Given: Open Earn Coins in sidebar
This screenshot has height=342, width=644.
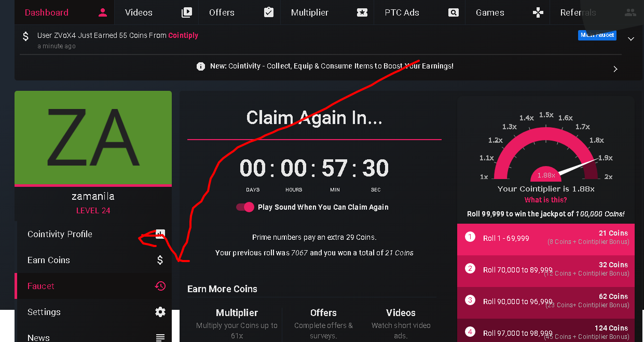Looking at the screenshot, I should (94, 260).
